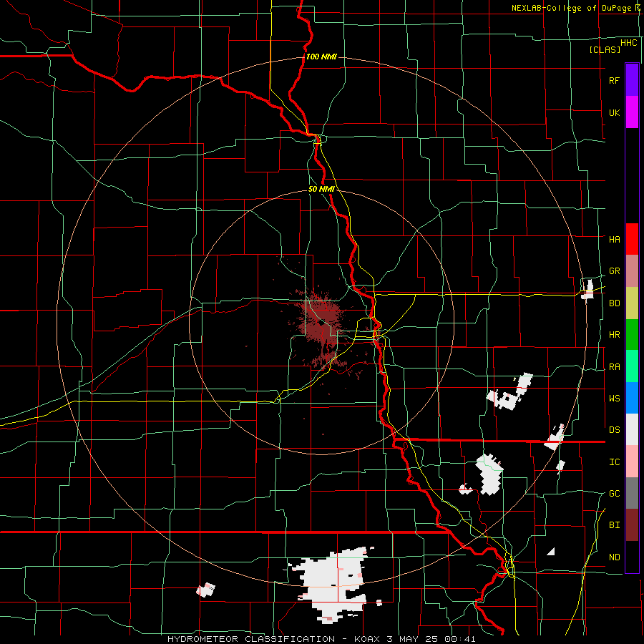Click the 'BI' legend label
Image resolution: width=644 pixels, height=644 pixels.
coord(614,525)
